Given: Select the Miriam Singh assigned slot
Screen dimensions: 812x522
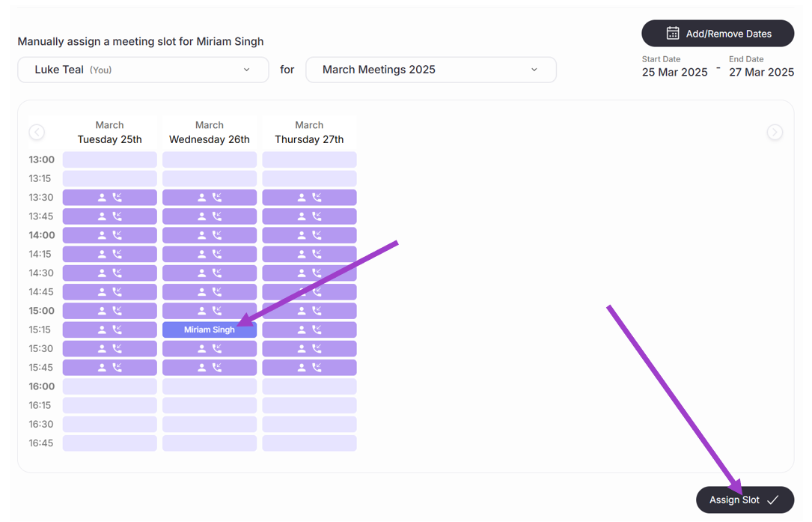Looking at the screenshot, I should 210,330.
